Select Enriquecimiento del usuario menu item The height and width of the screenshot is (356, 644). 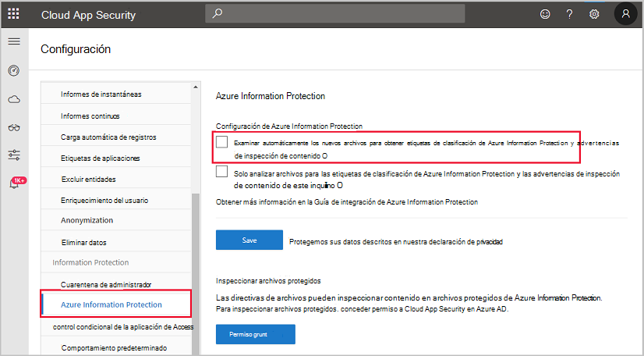(x=116, y=200)
